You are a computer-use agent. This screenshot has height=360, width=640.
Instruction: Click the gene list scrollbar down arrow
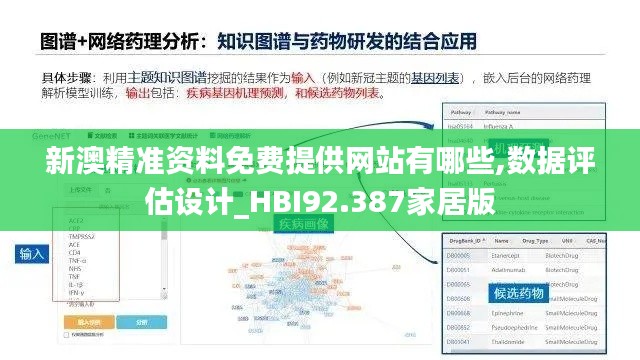pyautogui.click(x=164, y=289)
